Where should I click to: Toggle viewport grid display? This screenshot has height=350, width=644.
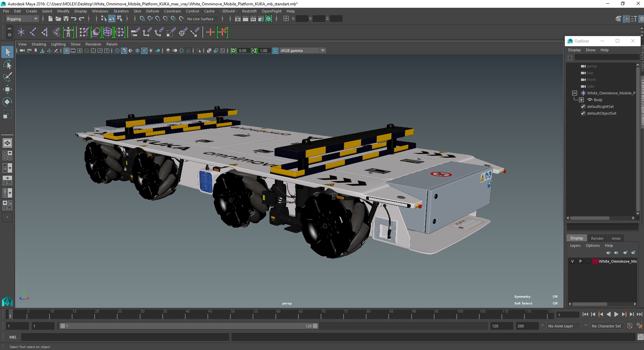point(66,51)
